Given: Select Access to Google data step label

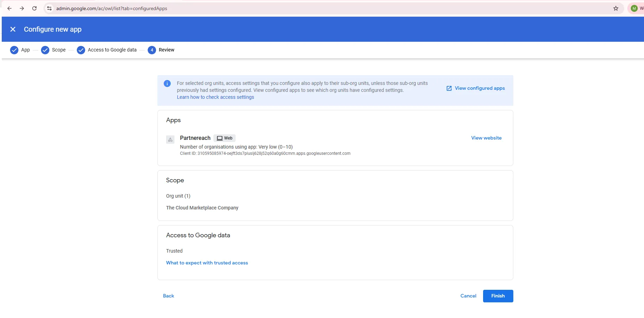Looking at the screenshot, I should (112, 50).
